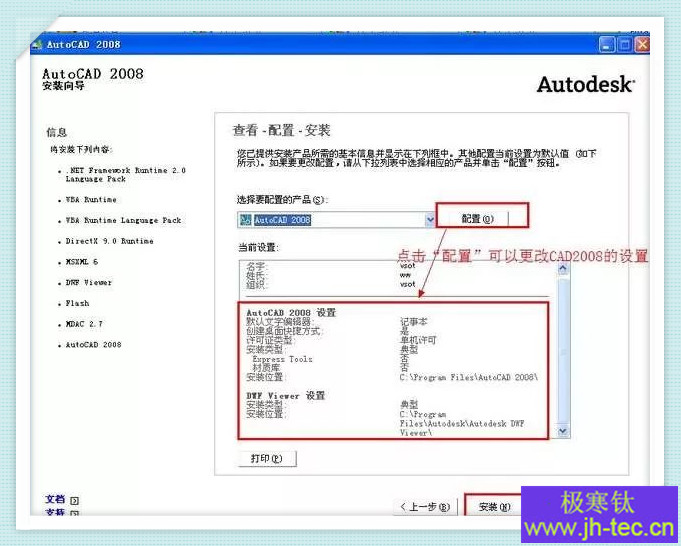Click 'VBA Runtime Language Pack' list item
The width and height of the screenshot is (681, 546).
click(123, 220)
